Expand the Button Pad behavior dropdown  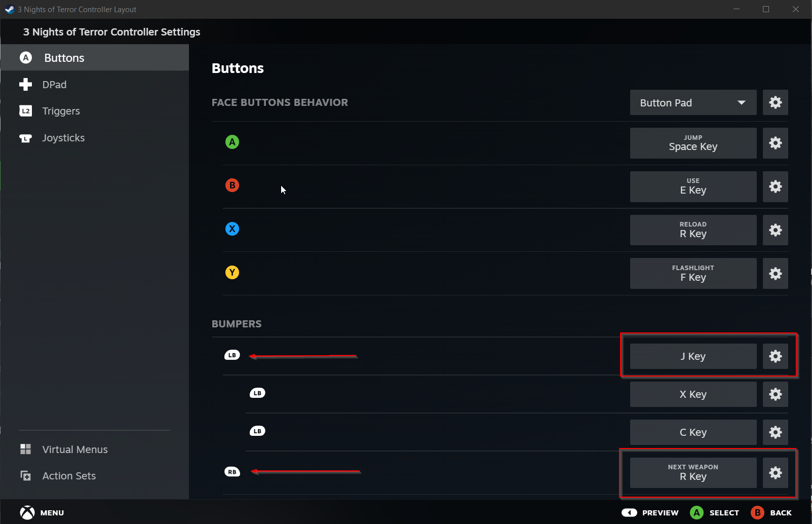693,103
